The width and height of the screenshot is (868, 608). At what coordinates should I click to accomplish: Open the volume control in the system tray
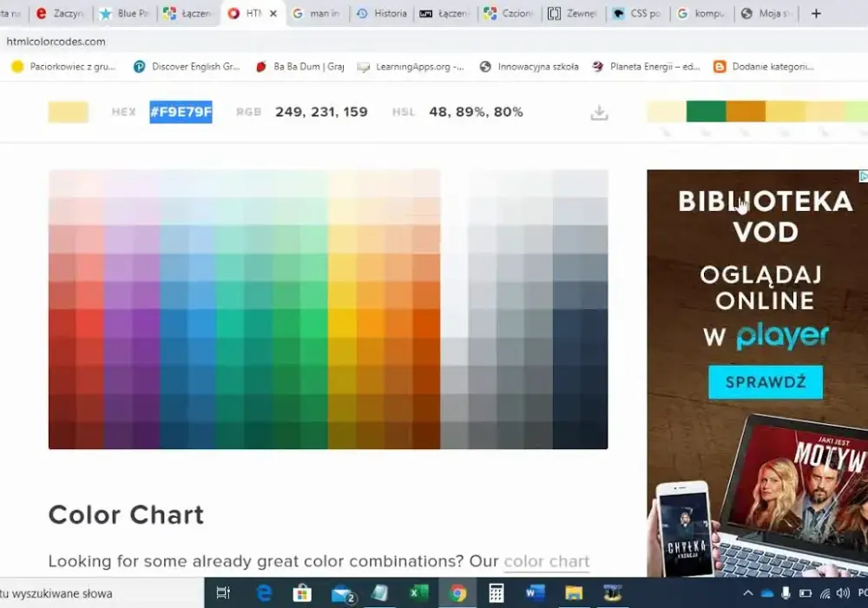tap(843, 593)
